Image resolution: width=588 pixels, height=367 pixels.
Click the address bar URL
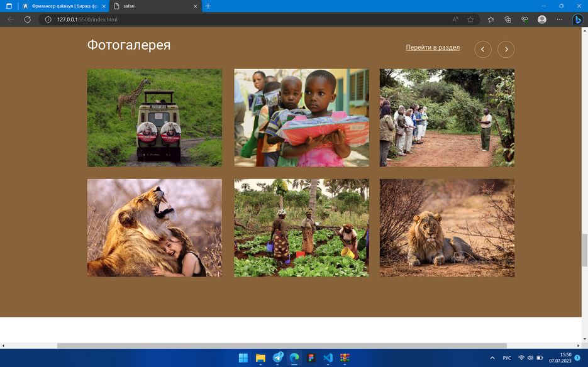click(87, 19)
